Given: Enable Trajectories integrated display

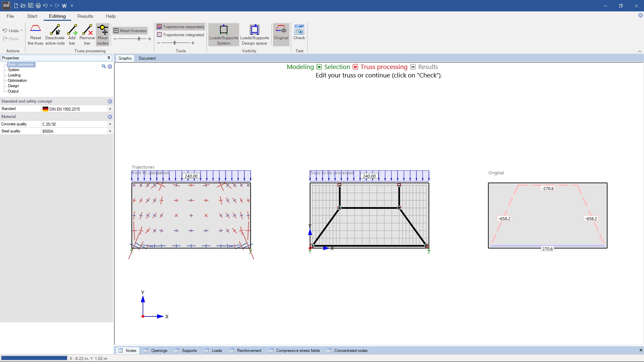Looking at the screenshot, I should pyautogui.click(x=180, y=35).
